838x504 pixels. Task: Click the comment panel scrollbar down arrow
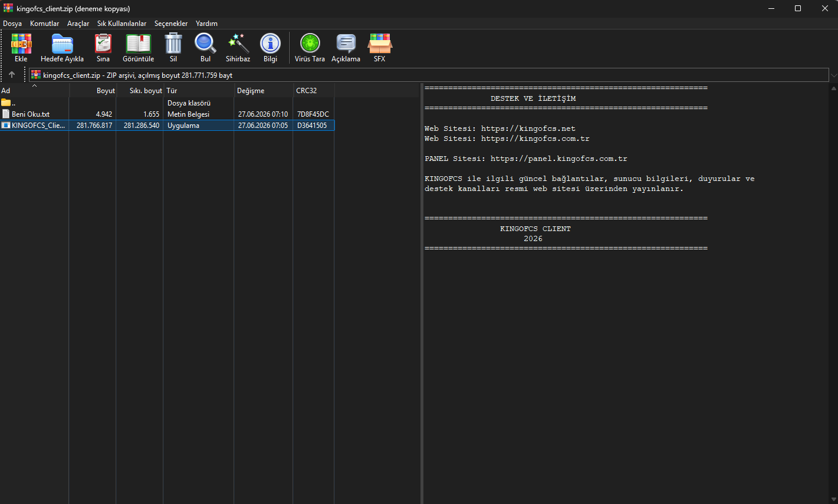point(833,499)
